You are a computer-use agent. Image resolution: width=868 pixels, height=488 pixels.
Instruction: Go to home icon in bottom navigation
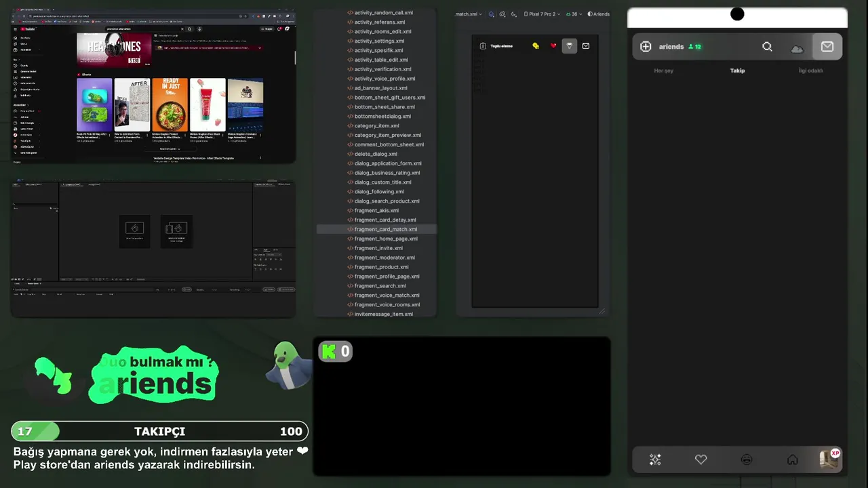792,460
